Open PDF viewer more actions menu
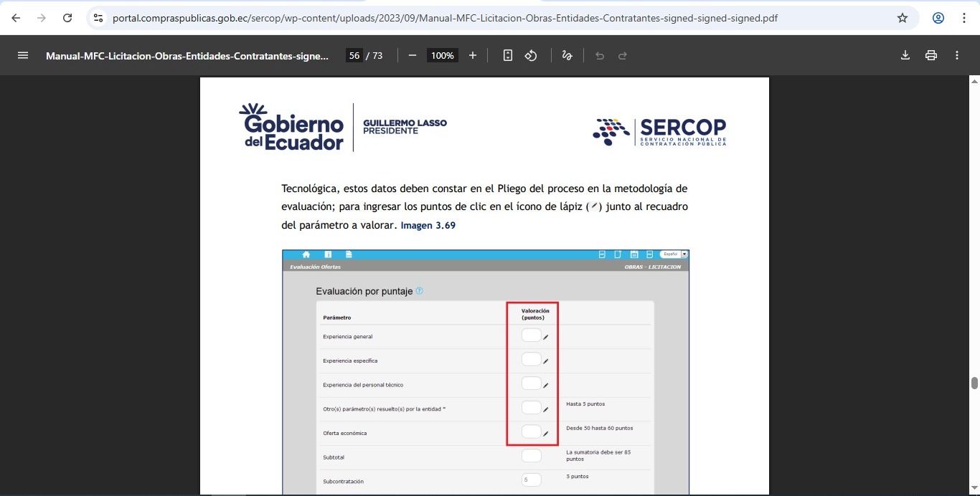The image size is (980, 496). (957, 55)
